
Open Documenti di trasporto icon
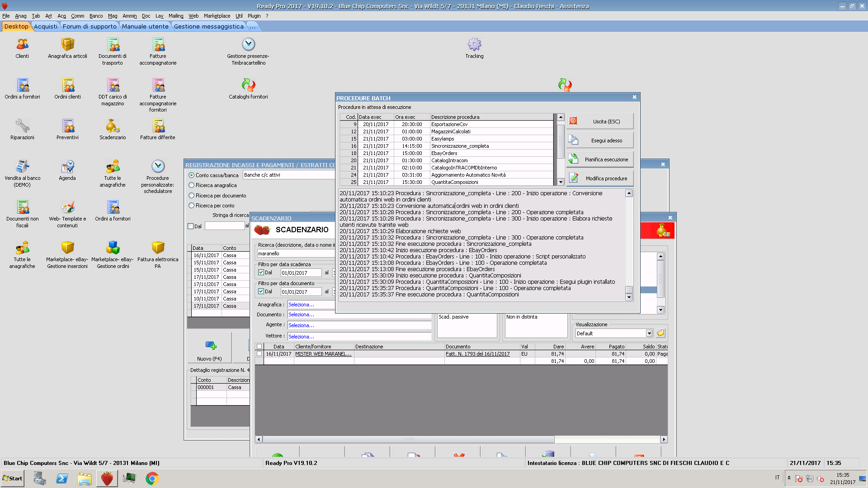click(113, 44)
